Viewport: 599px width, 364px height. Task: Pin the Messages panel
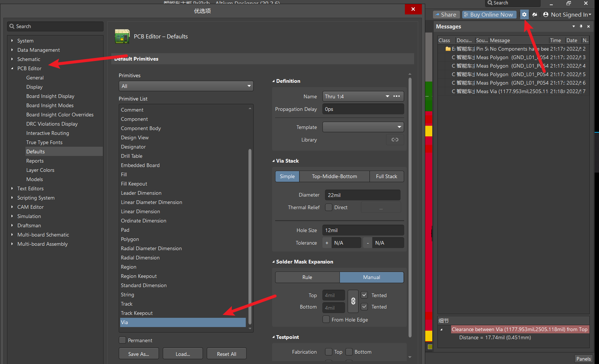point(581,26)
